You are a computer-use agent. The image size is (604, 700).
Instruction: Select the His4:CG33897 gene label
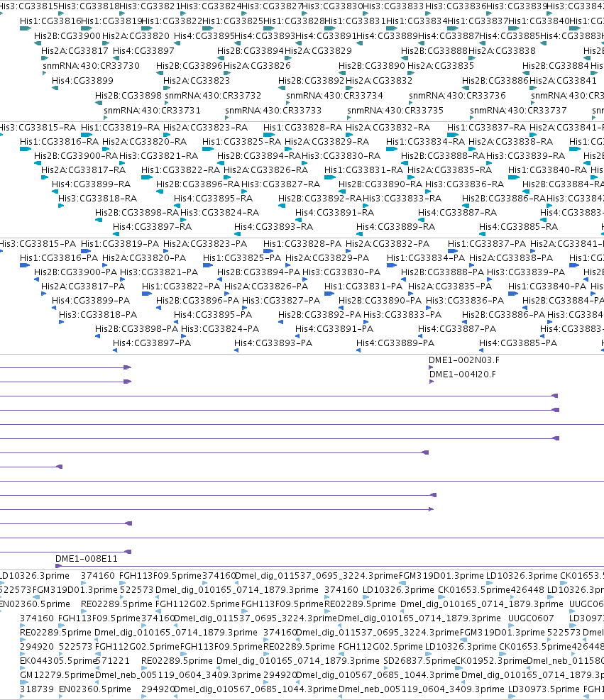point(143,51)
